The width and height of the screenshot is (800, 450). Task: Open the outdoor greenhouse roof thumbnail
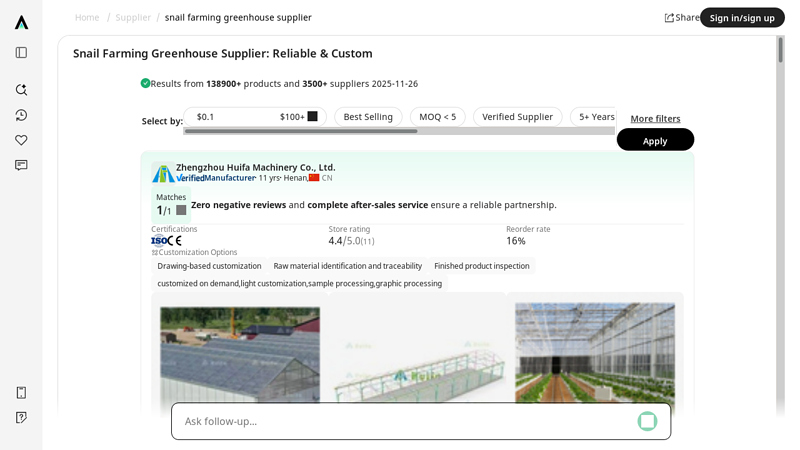click(x=240, y=355)
